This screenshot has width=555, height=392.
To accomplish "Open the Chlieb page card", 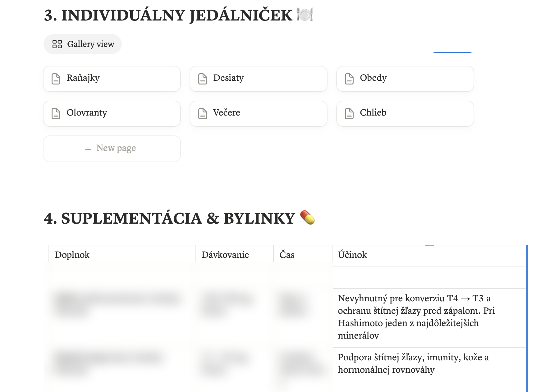I will tap(405, 114).
